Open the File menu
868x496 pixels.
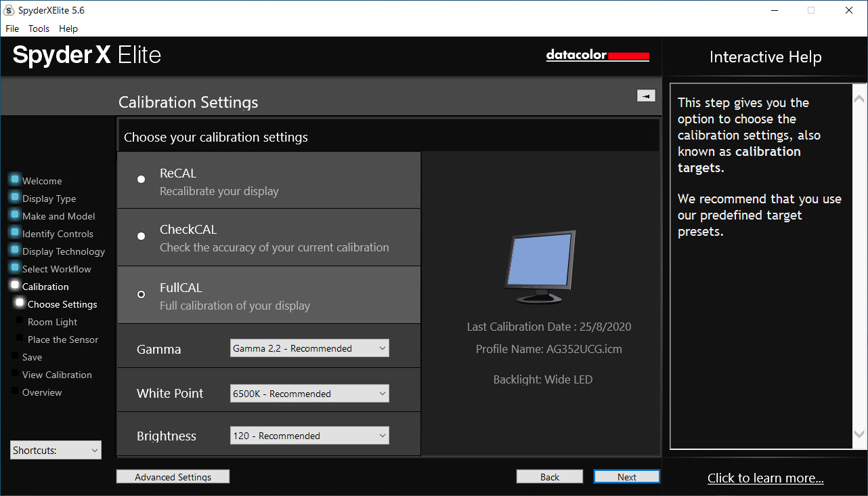point(12,28)
